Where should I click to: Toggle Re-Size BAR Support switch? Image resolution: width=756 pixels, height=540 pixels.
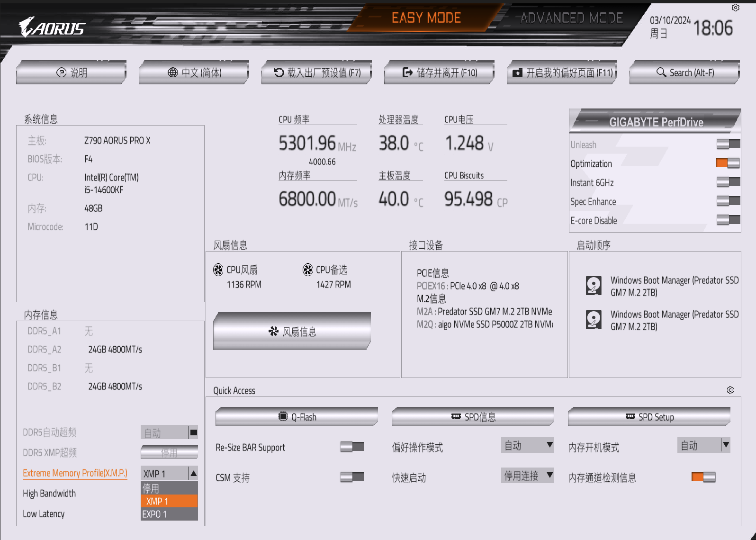coord(352,447)
